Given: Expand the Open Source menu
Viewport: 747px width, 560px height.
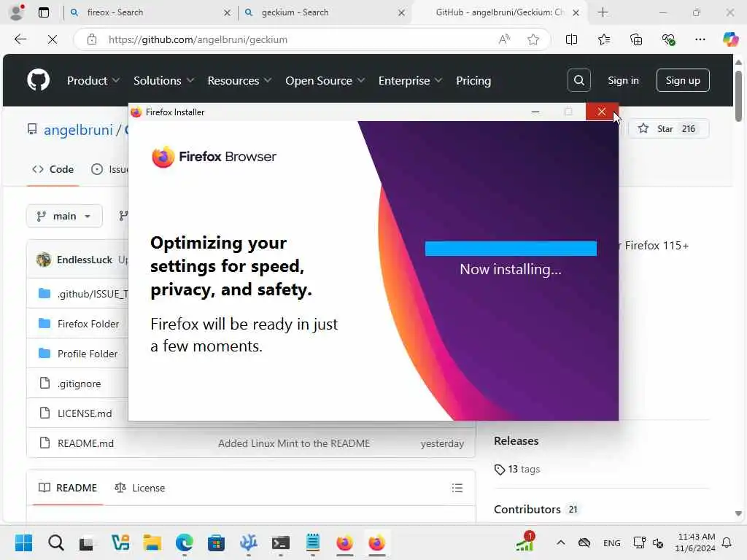Looking at the screenshot, I should click(x=325, y=80).
